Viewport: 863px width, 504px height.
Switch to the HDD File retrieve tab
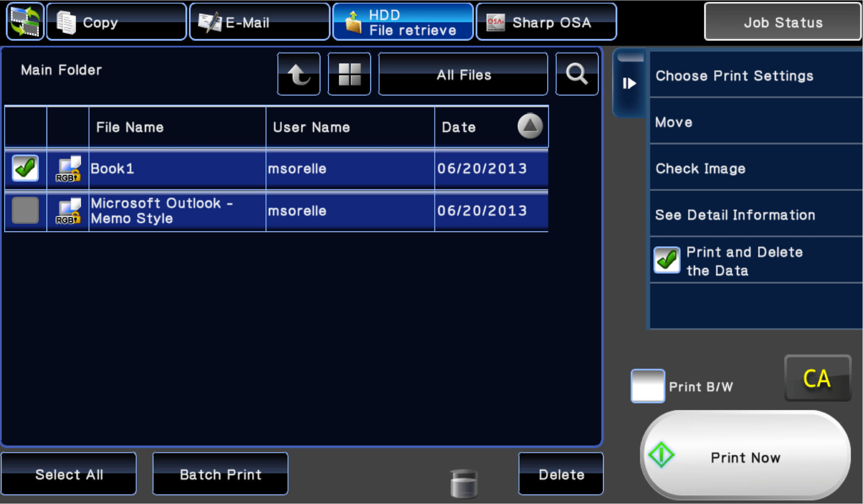click(x=402, y=21)
